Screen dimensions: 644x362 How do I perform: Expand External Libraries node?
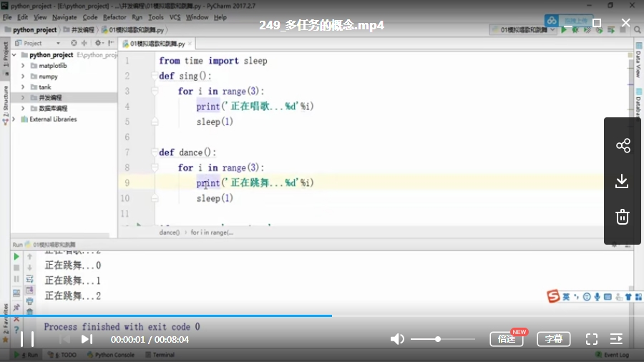pyautogui.click(x=14, y=119)
